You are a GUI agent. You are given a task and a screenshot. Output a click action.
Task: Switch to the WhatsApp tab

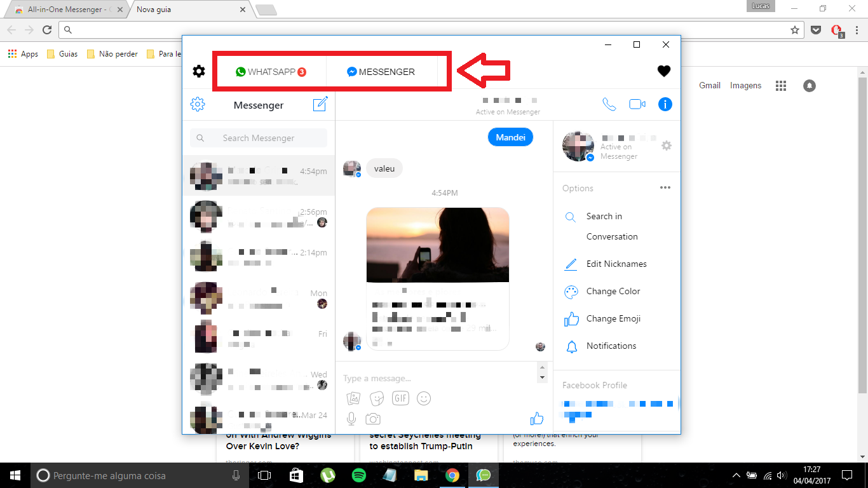[271, 71]
